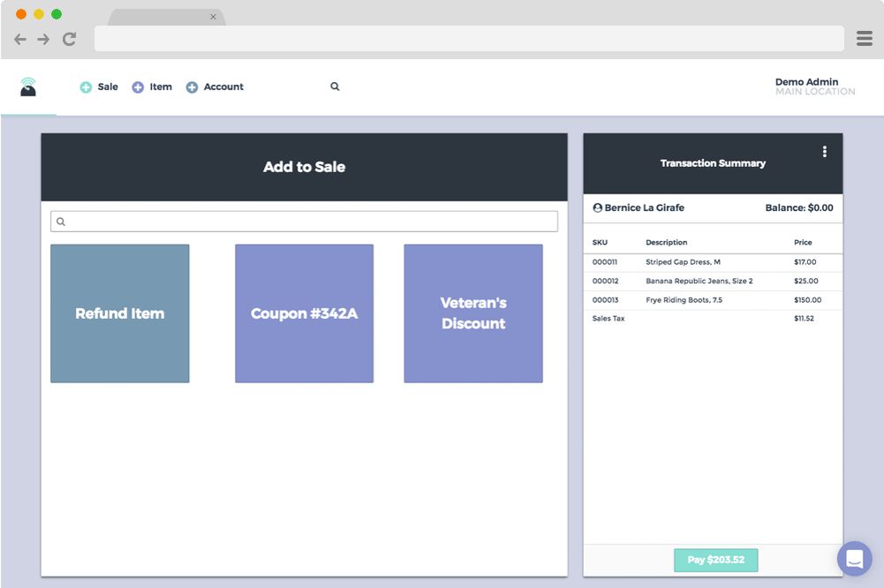Open search using the navigation magnifier icon
This screenshot has height=588, width=884.
[334, 87]
